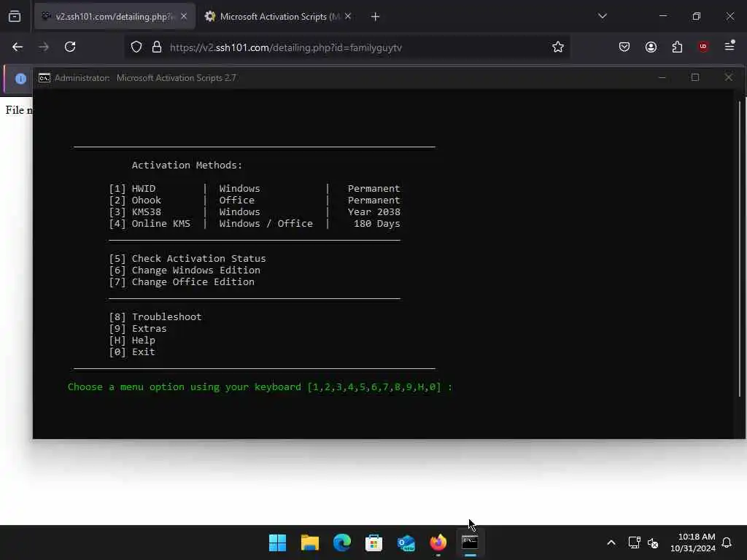Open the extensions puzzle icon
This screenshot has width=747, height=560.
[677, 47]
